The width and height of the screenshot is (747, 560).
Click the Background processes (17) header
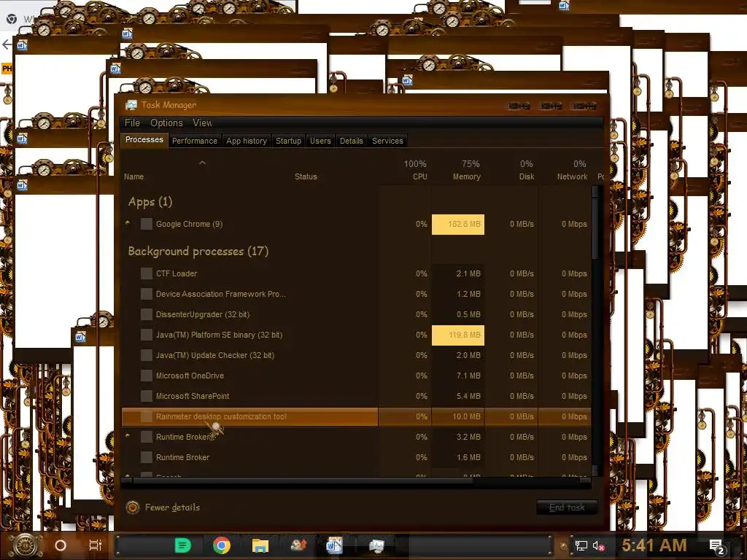click(x=198, y=251)
